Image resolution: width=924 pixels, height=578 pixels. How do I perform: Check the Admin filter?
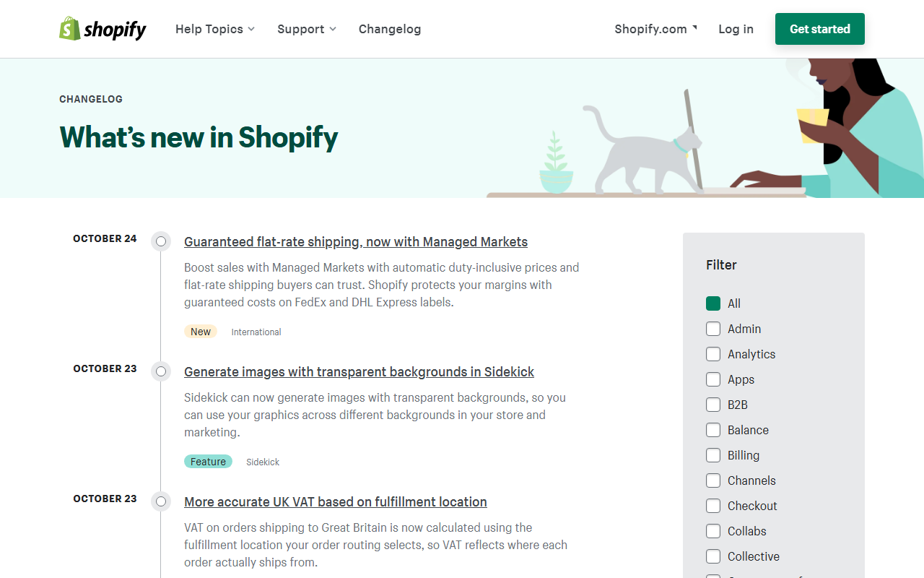point(713,329)
